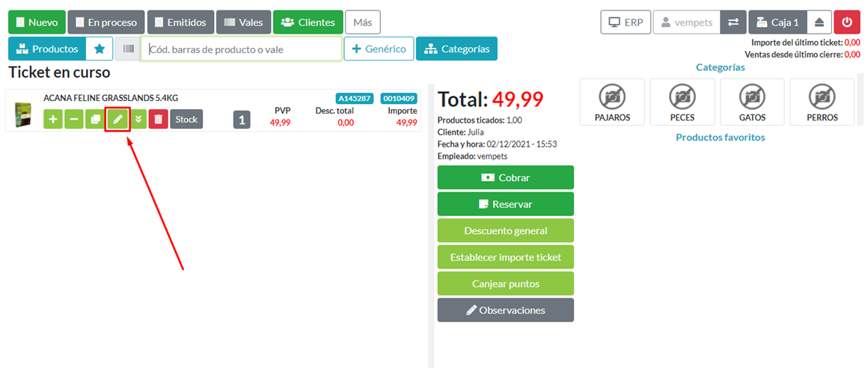Click the green plus icon to increase quantity
Image resolution: width=868 pixels, height=368 pixels.
coord(53,120)
